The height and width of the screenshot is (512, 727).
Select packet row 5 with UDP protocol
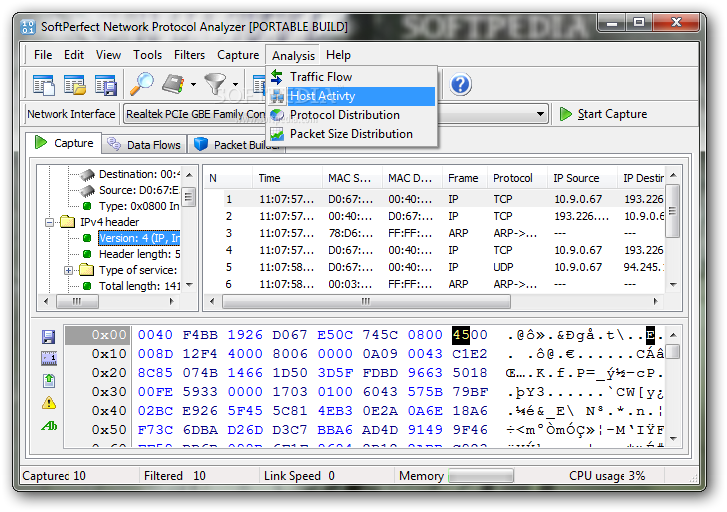click(434, 267)
